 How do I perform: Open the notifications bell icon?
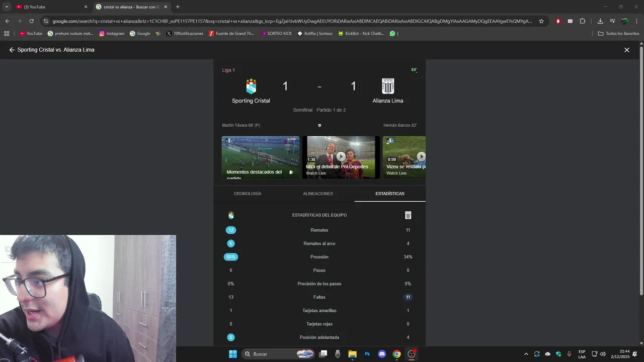click(635, 354)
